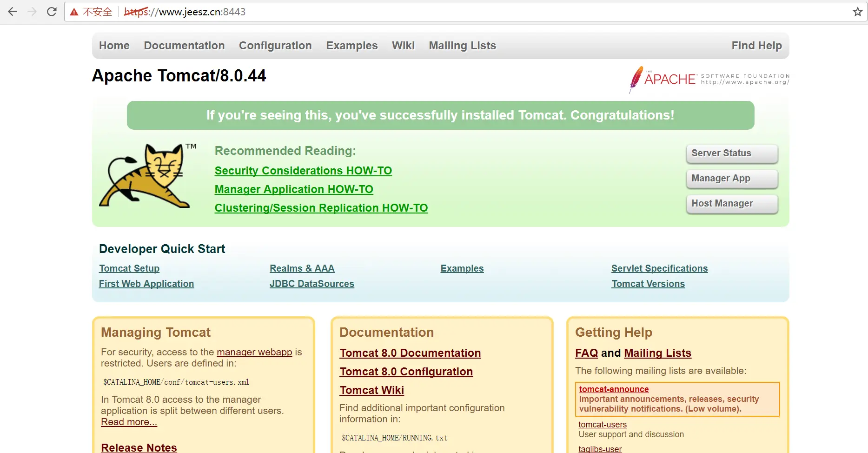Click the browser forward arrow
Image resolution: width=868 pixels, height=453 pixels.
[32, 12]
